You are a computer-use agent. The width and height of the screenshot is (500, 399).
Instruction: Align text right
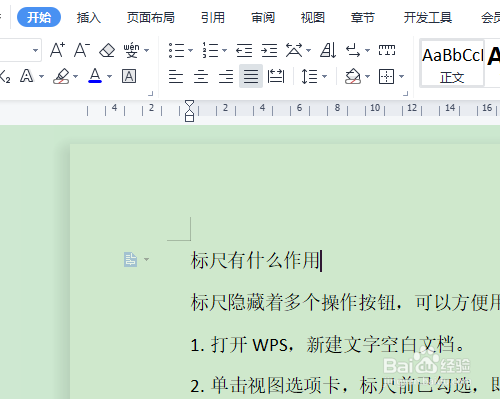226,76
